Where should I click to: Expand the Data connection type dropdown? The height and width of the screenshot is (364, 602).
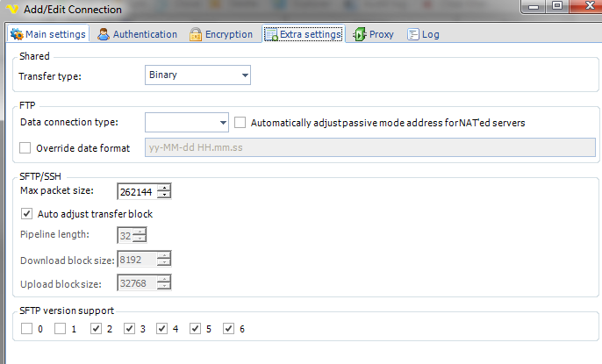coord(221,123)
